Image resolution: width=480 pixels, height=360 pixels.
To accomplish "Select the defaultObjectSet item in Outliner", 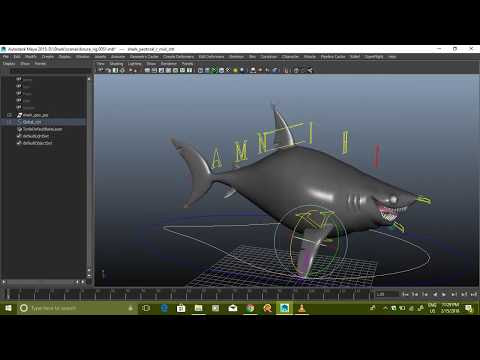I will click(37, 143).
